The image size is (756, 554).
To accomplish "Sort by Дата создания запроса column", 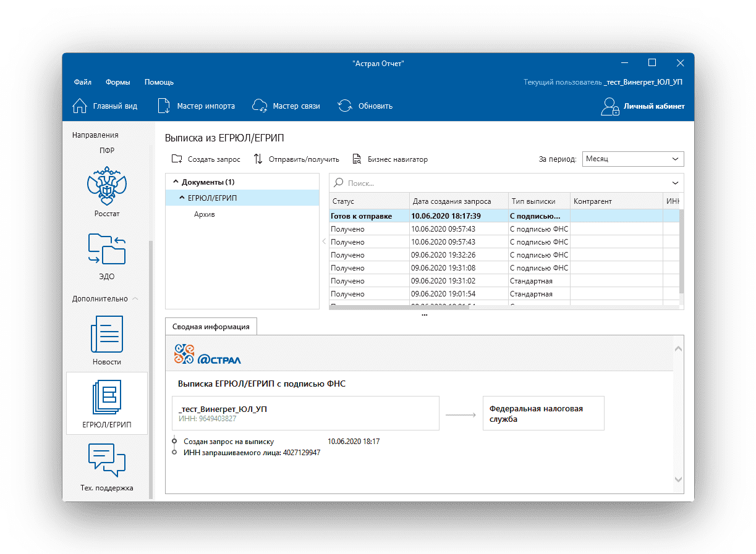I will (x=459, y=201).
